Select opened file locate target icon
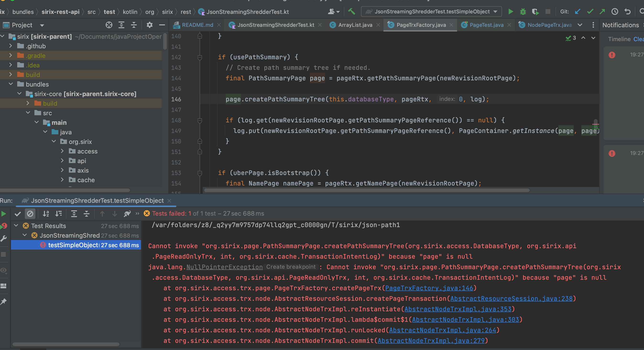Viewport: 644px width, 350px height. coord(109,25)
